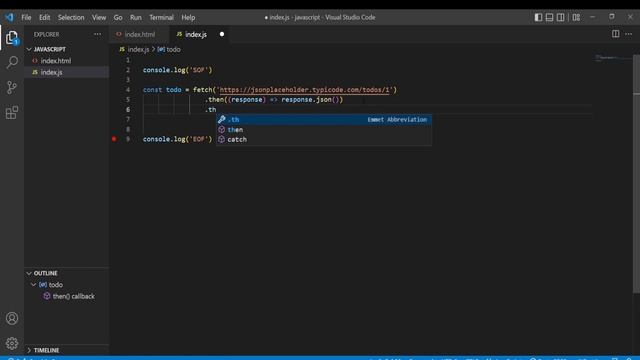Click index.js breadcrumb segment

pyautogui.click(x=138, y=49)
